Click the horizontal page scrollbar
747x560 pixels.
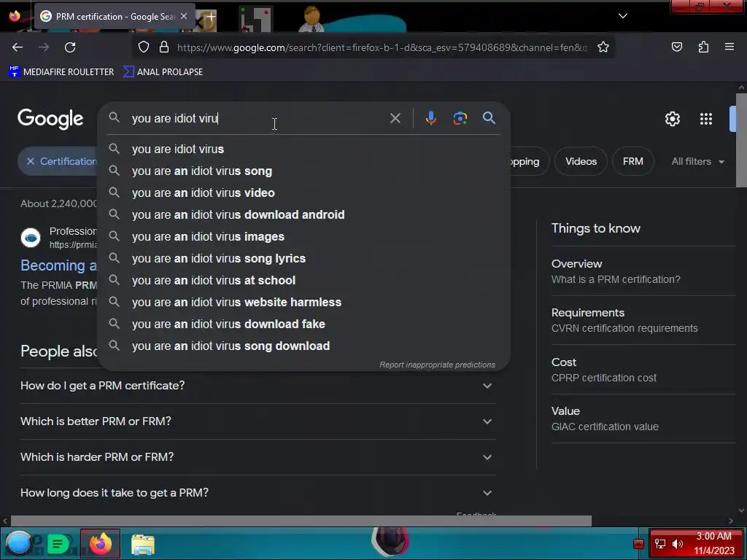(301, 521)
